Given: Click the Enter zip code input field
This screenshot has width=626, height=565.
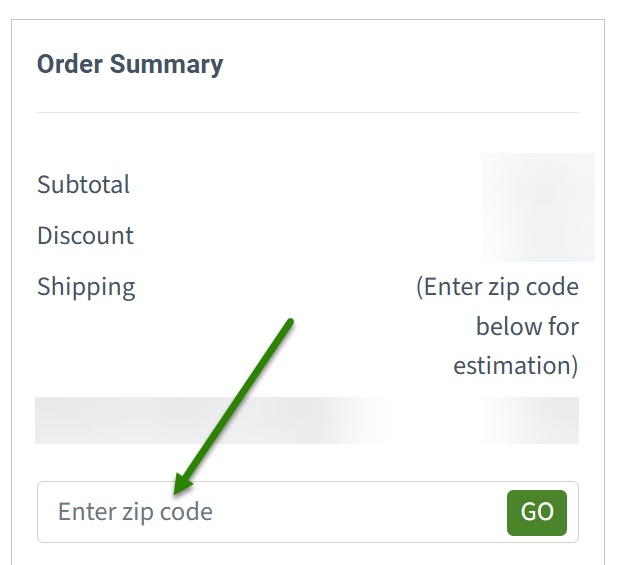Looking at the screenshot, I should [x=270, y=512].
